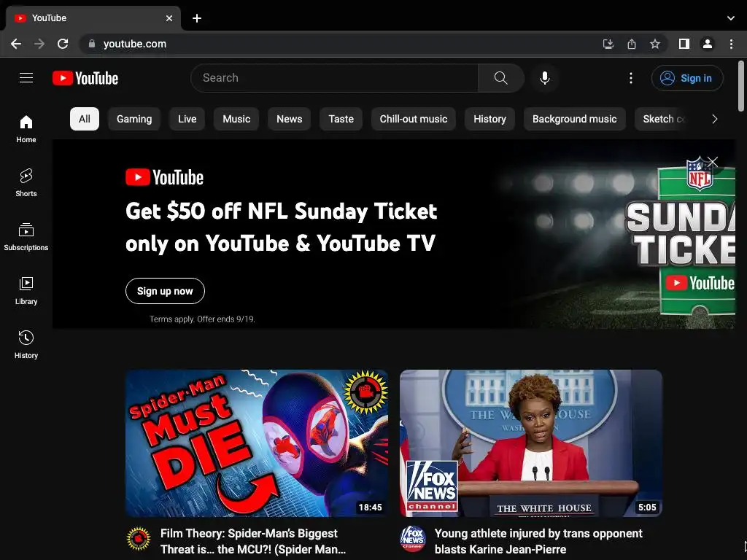The width and height of the screenshot is (747, 560).
Task: Share this page icon
Action: click(x=631, y=44)
